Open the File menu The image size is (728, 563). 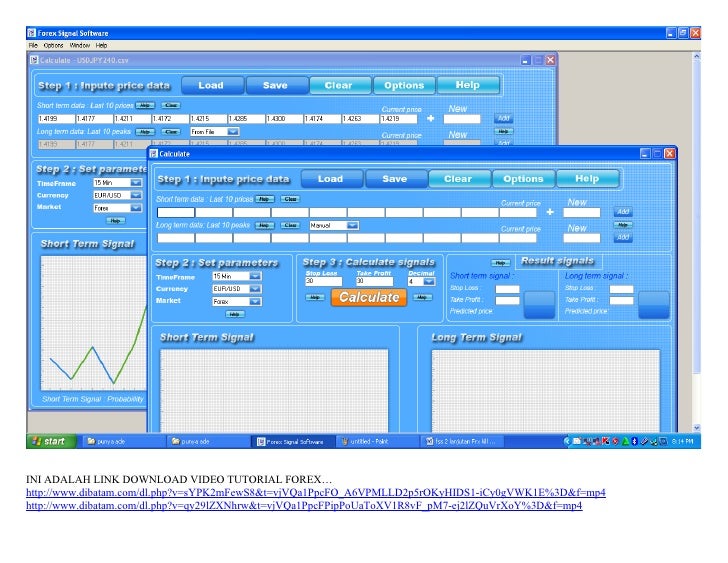(32, 45)
